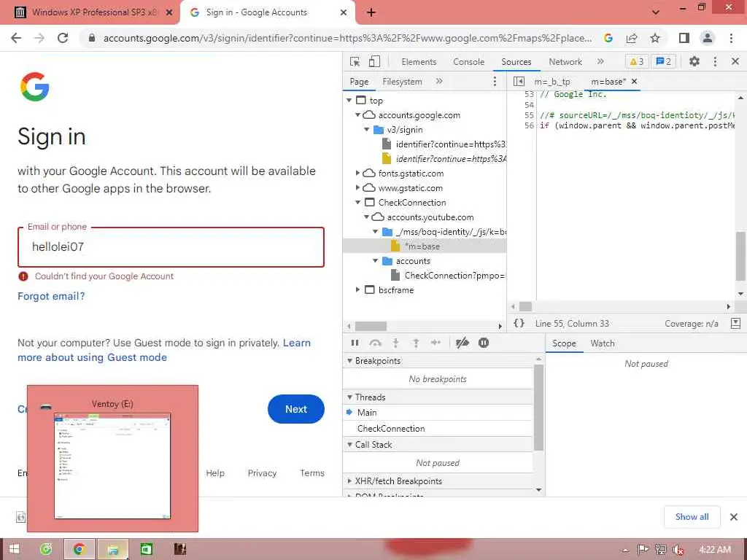Screen dimensions: 747x560
Task: Click the warnings counter badge showing 3
Action: 637,61
